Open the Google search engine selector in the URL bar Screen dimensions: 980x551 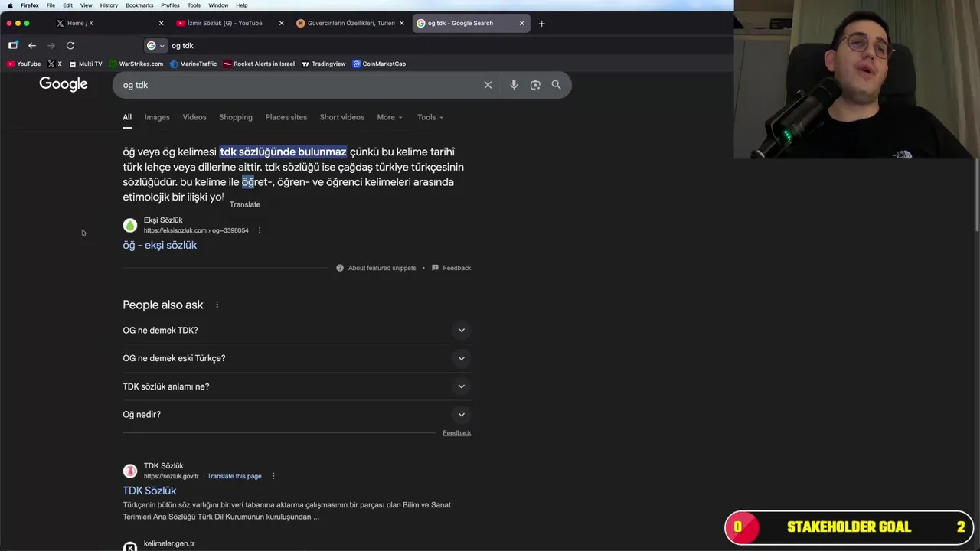(155, 46)
